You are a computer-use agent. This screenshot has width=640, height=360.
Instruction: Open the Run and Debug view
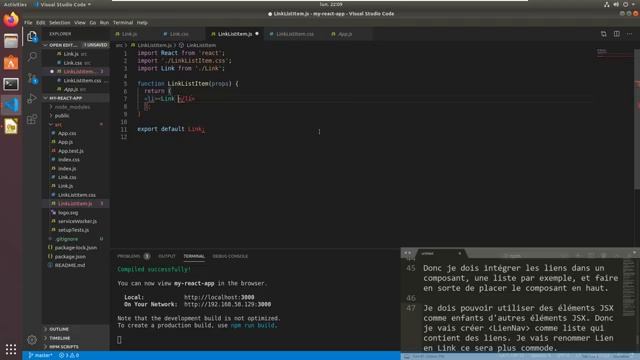[x=32, y=98]
